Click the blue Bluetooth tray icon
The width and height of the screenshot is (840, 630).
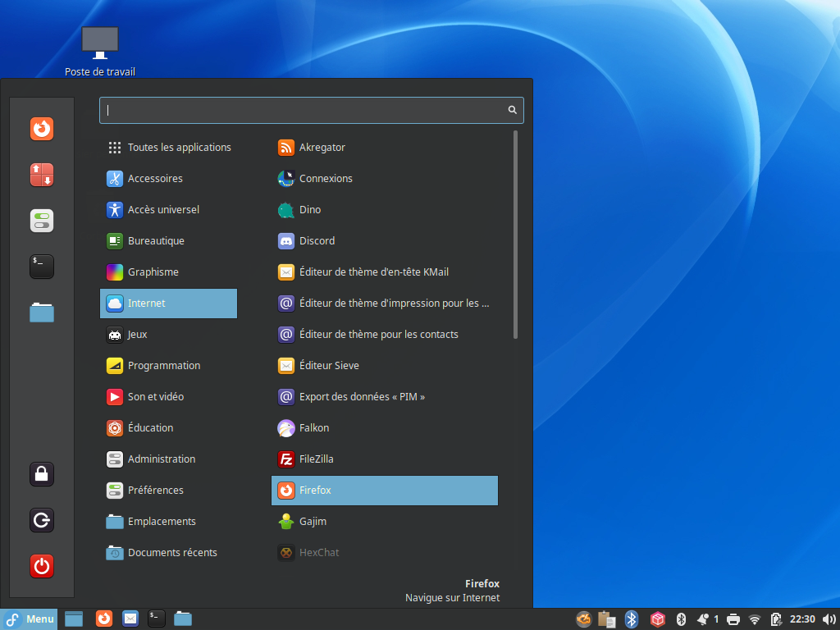point(632,619)
